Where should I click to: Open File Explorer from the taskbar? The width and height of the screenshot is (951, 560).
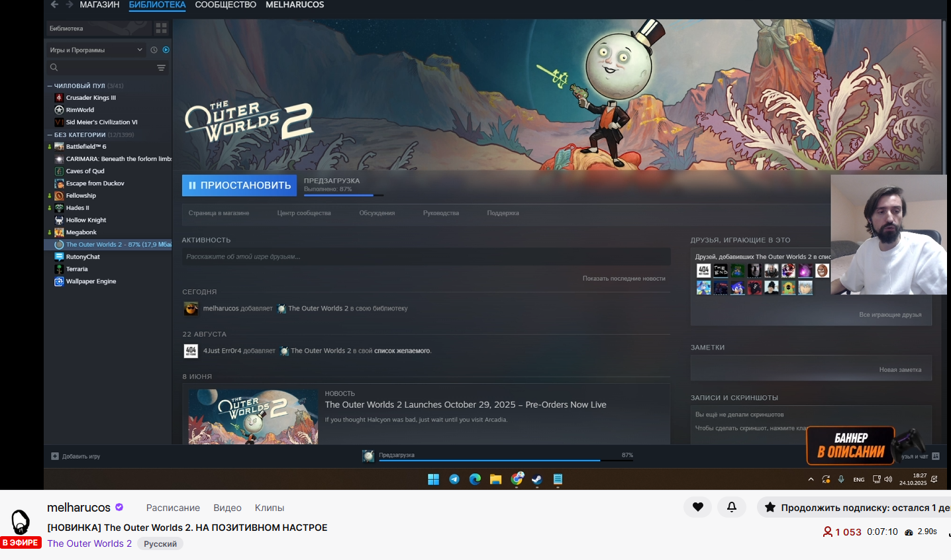pos(495,479)
